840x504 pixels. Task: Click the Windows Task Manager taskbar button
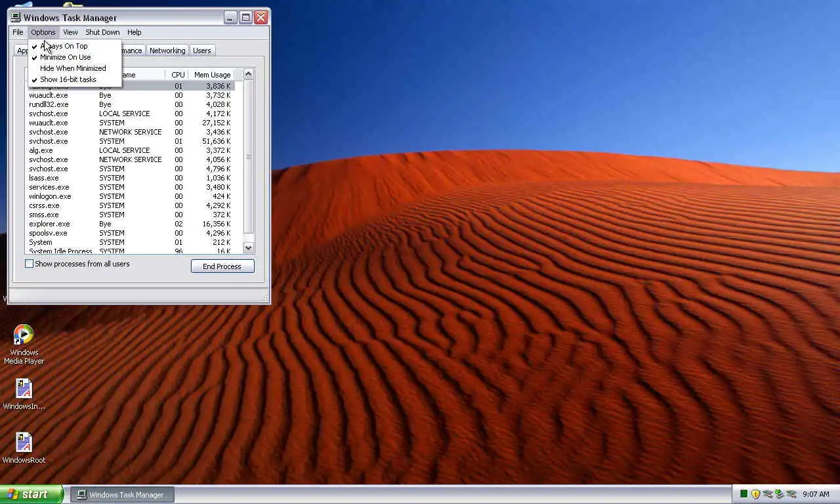tap(123, 495)
